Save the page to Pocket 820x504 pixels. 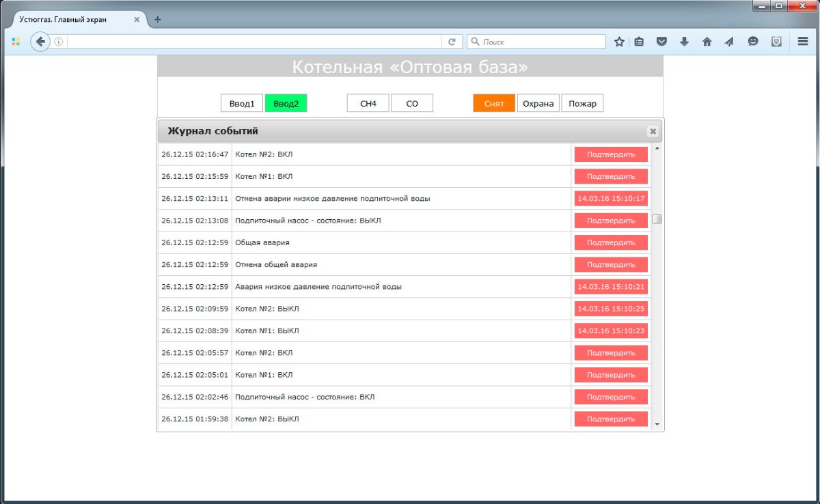click(661, 42)
